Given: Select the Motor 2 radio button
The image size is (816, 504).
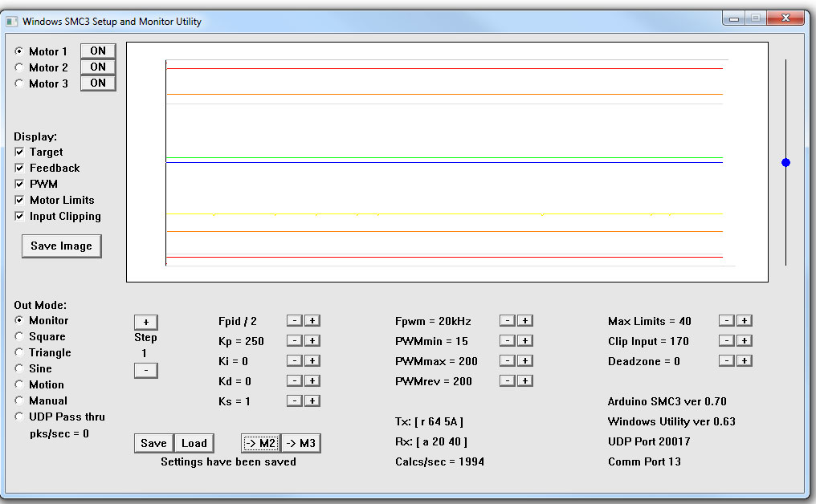Looking at the screenshot, I should pos(19,67).
